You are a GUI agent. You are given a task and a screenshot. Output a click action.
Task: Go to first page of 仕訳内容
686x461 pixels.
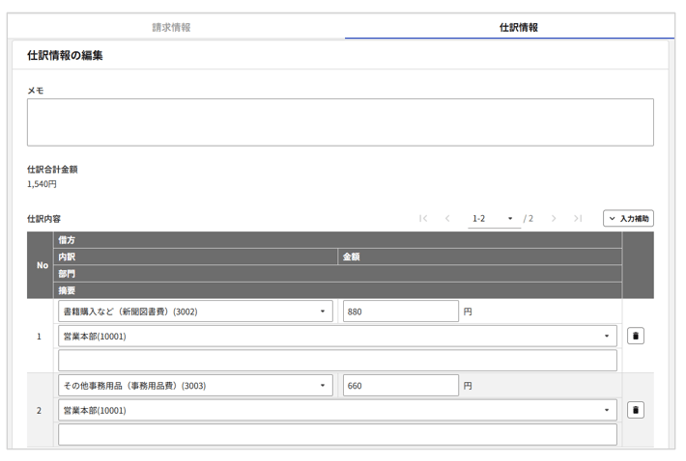pos(423,218)
